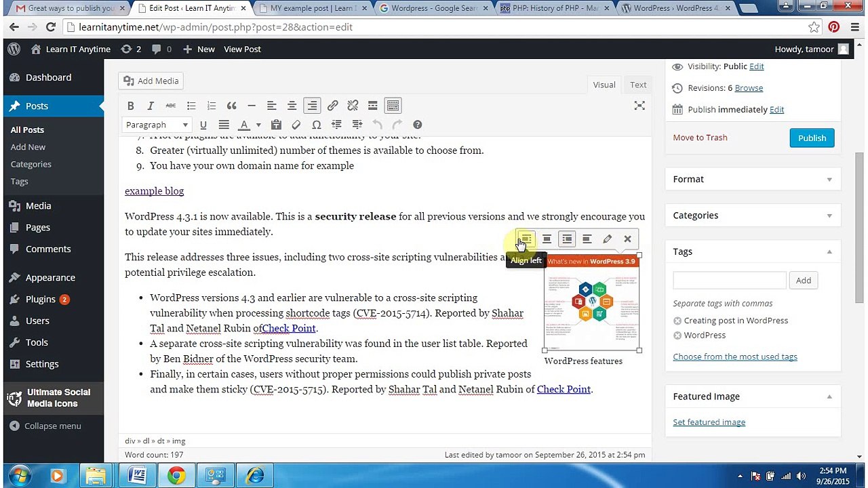
Task: Toggle the toolbar kitchen sink
Action: 393,106
